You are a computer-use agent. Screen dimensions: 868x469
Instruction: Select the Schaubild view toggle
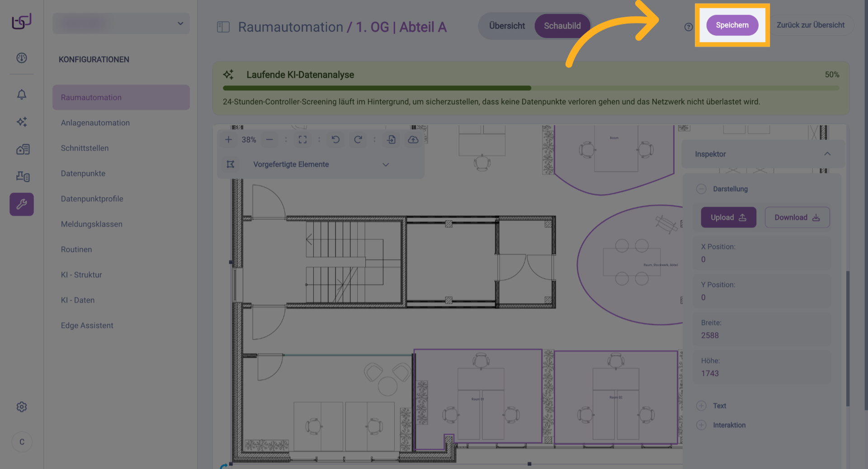(562, 26)
